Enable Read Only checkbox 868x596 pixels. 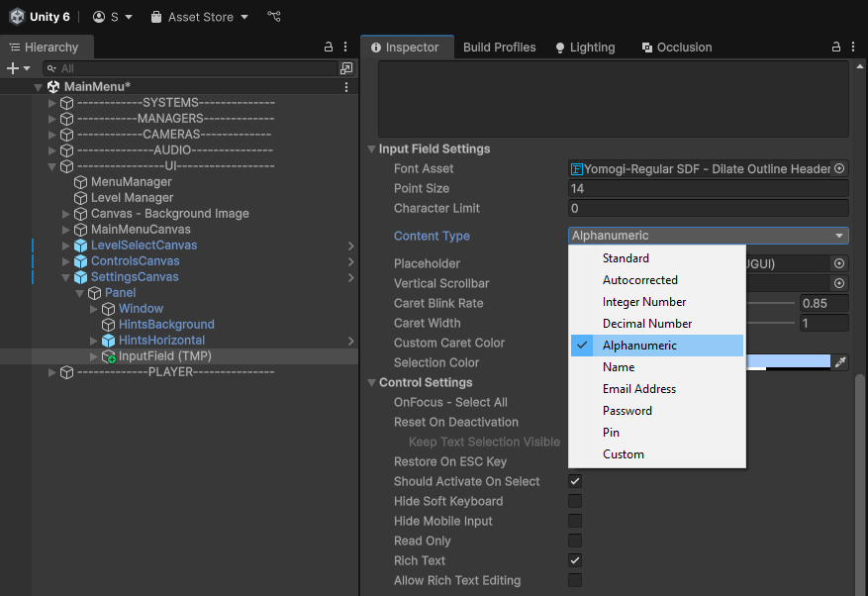(575, 541)
